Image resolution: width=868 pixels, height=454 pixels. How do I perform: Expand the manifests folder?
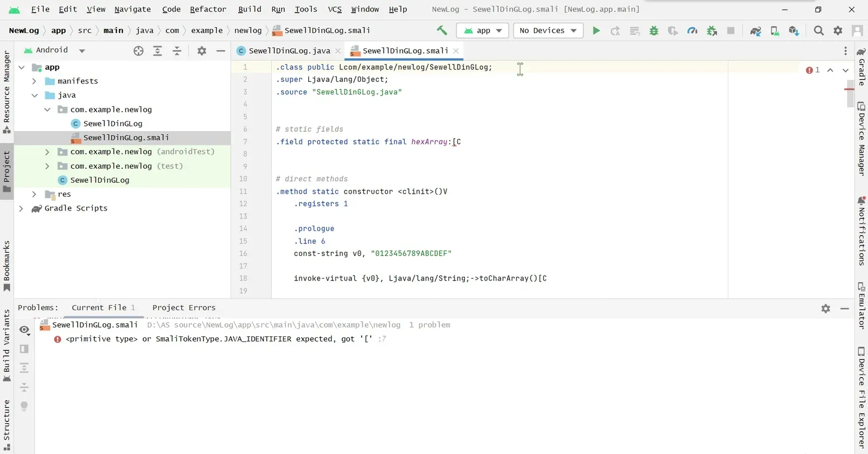[x=34, y=81]
